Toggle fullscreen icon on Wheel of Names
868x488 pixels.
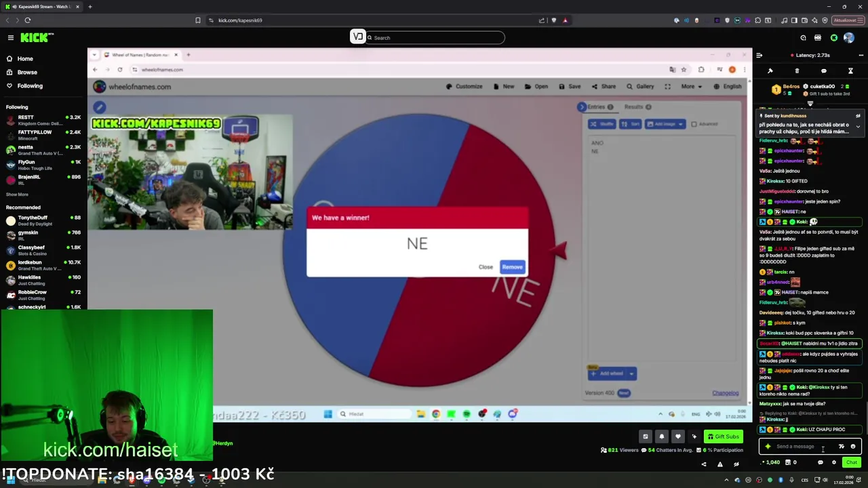click(x=667, y=87)
